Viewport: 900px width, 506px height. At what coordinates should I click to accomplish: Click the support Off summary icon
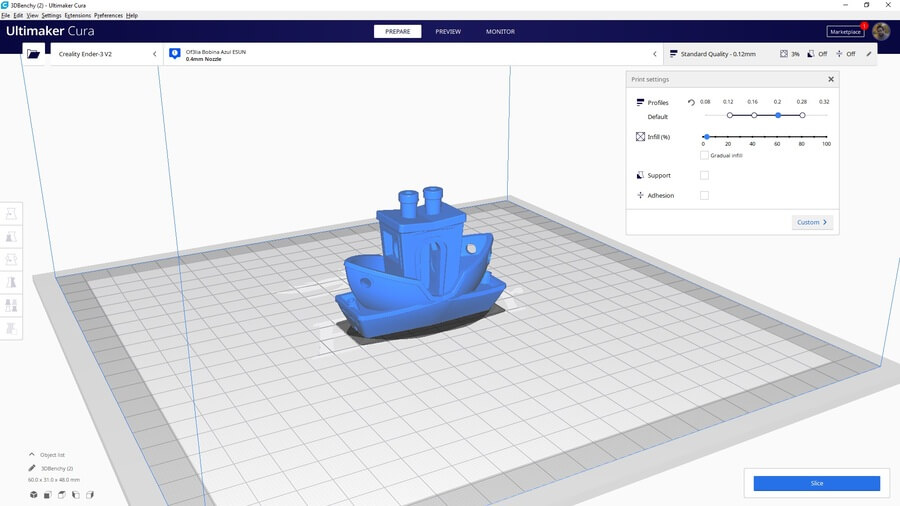810,54
